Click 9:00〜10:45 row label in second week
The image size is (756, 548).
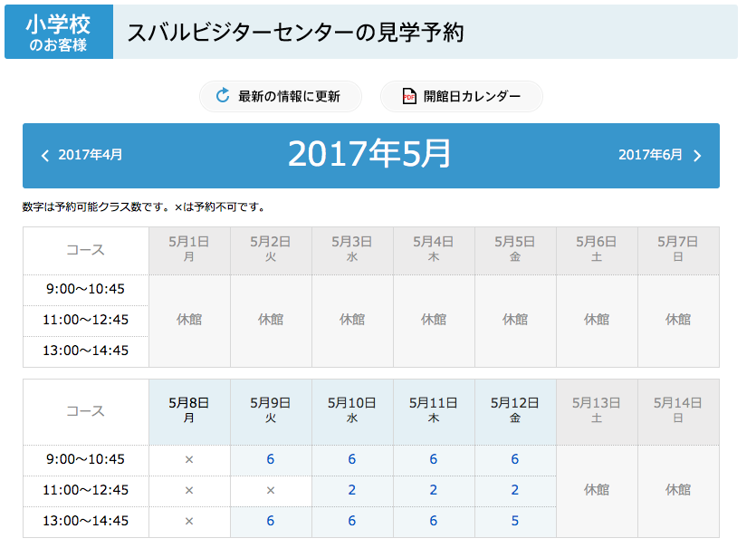pos(85,459)
